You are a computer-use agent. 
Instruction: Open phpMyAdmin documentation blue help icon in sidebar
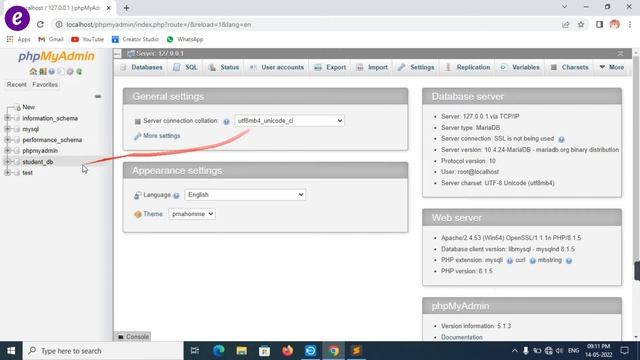[51, 71]
